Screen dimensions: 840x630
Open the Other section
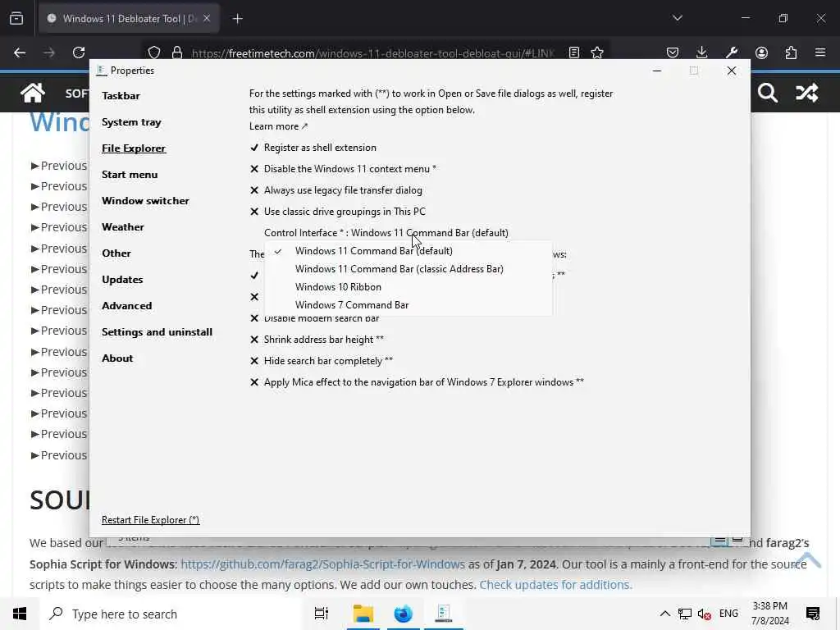116,253
